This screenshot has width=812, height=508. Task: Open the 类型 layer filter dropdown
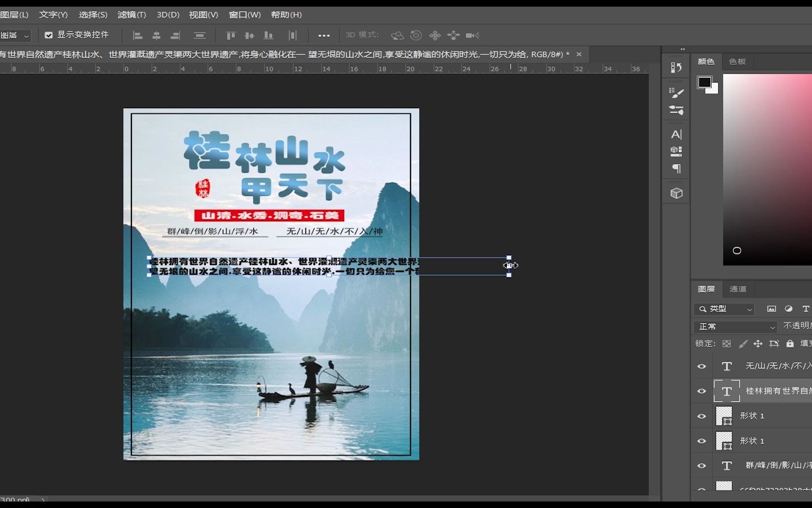tap(724, 309)
